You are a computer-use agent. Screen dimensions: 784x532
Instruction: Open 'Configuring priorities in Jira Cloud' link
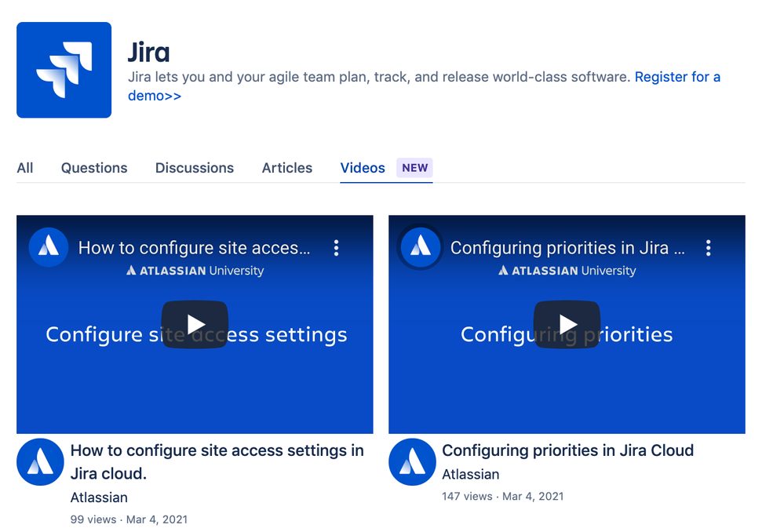click(567, 450)
